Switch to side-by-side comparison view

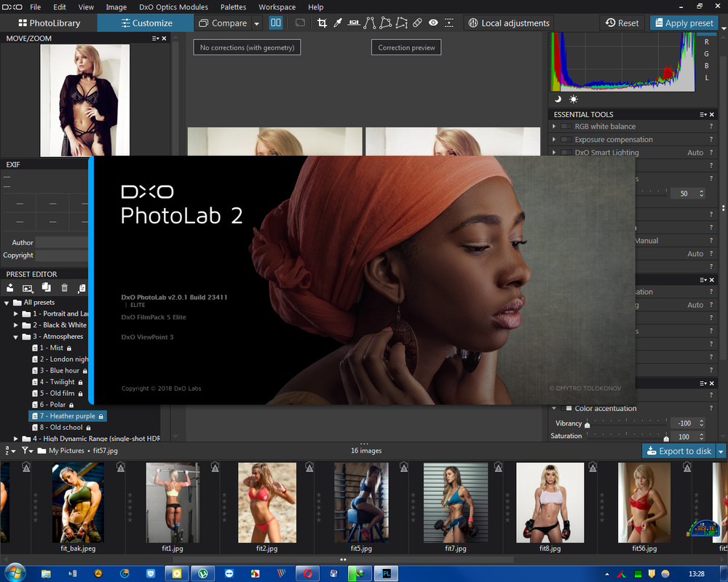click(276, 23)
